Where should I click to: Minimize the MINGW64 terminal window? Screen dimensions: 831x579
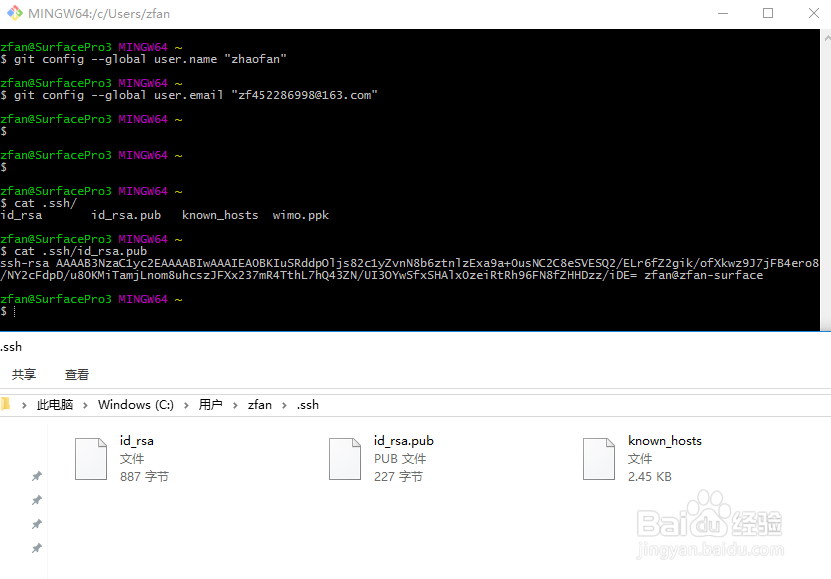(x=723, y=13)
